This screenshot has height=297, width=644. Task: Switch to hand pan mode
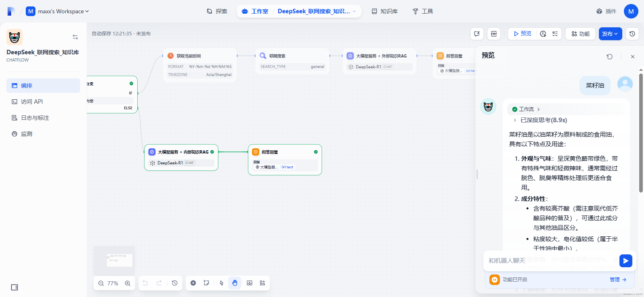click(x=235, y=283)
